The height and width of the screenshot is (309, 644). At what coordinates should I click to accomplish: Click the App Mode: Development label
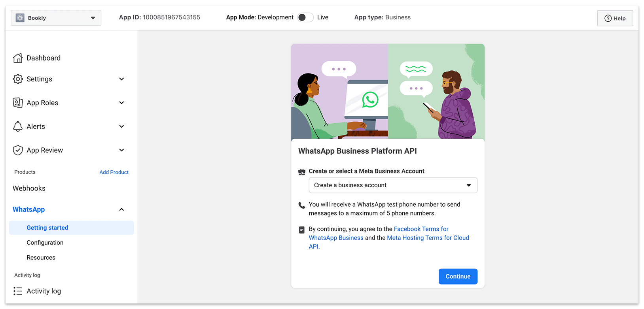[x=260, y=17]
